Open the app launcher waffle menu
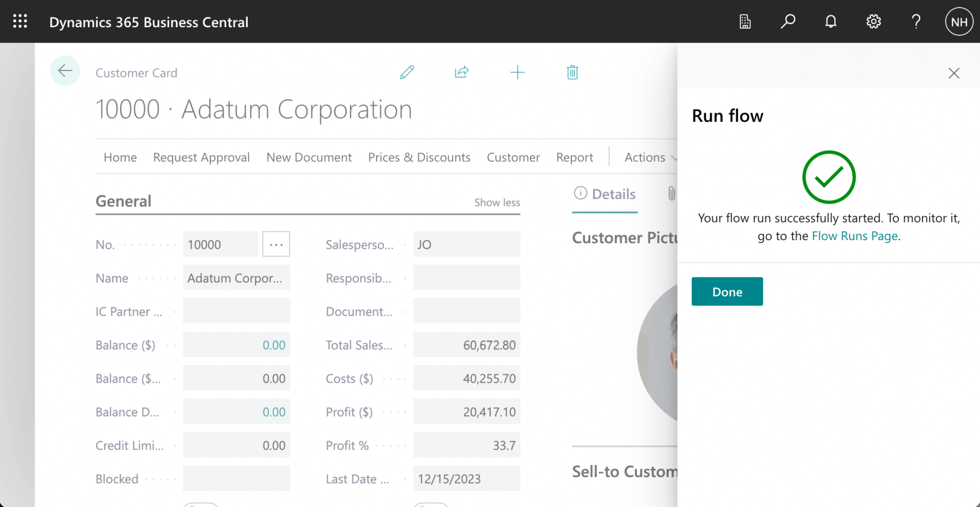Screen dimensions: 980x507 (x=20, y=21)
